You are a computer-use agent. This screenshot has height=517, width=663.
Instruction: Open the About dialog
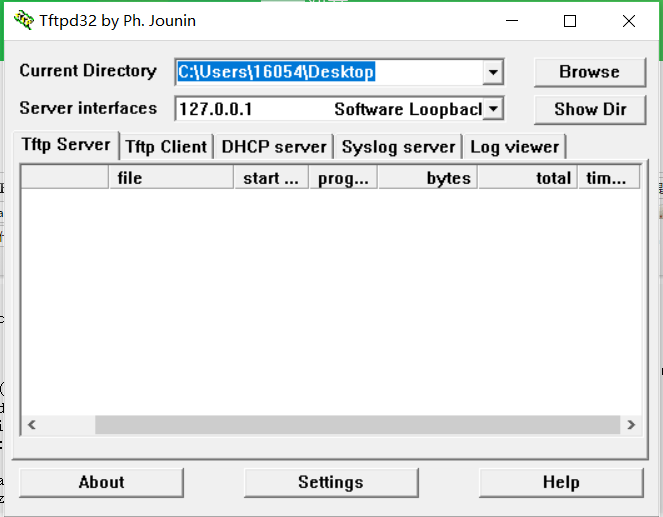[x=101, y=482]
